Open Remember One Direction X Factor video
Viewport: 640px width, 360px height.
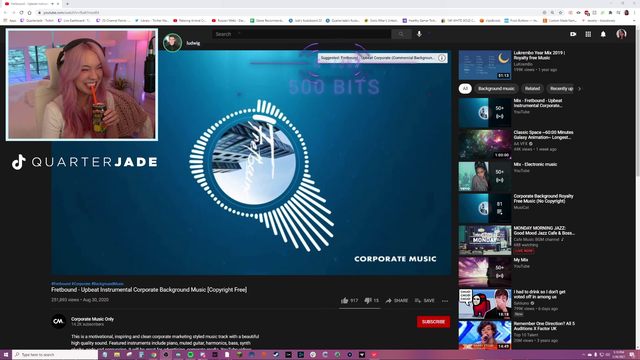click(x=484, y=335)
